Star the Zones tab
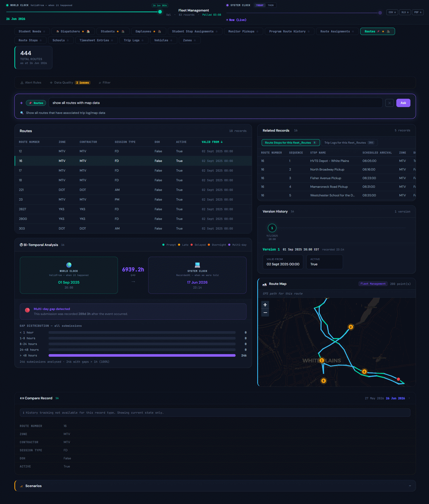The width and height of the screenshot is (429, 504). tap(195, 40)
